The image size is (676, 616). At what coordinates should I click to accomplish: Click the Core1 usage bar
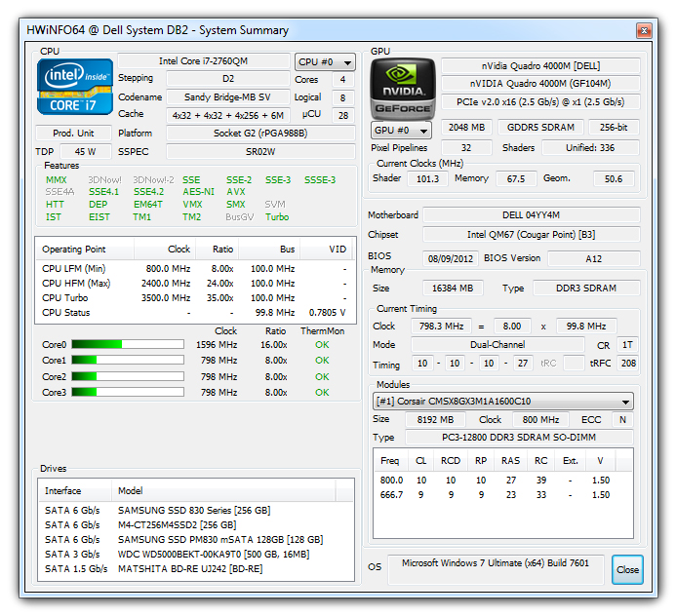pos(128,360)
